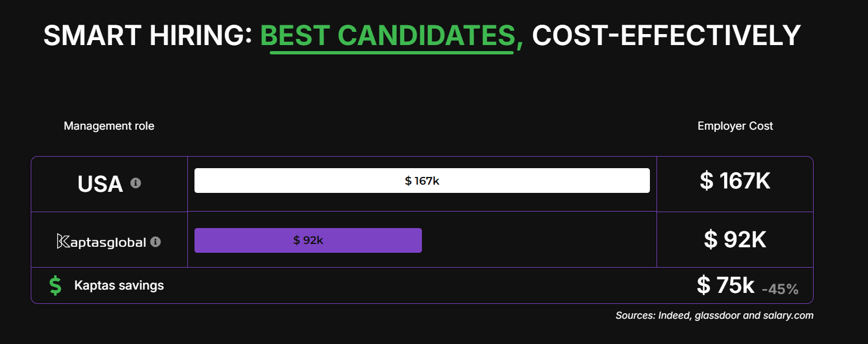Click the info icon next to USA
The image size is (868, 344).
[x=136, y=183]
